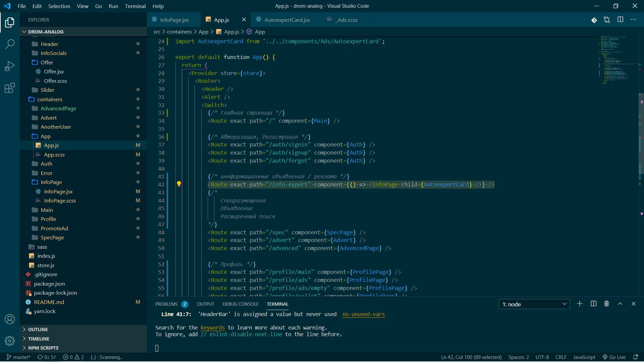The image size is (644, 362).
Task: Change UTF-8 file encoding
Action: [542, 357]
